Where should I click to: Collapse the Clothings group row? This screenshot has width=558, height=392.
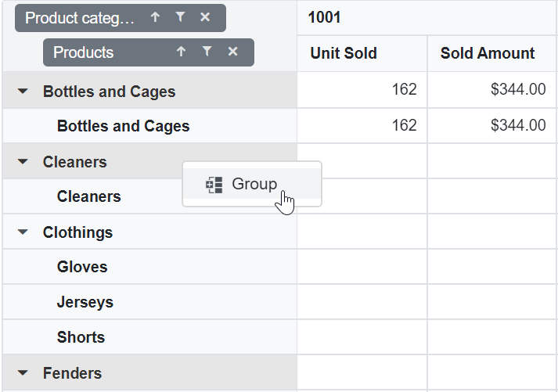(x=23, y=232)
